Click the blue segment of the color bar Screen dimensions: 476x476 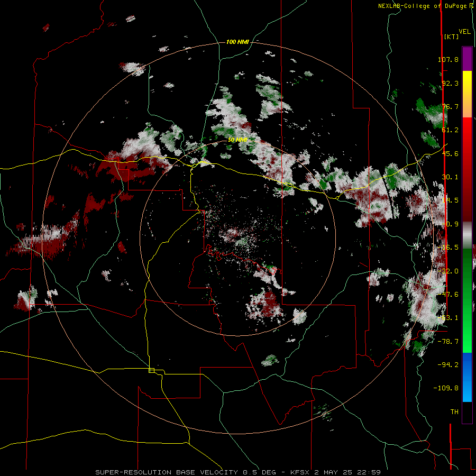pos(467,377)
